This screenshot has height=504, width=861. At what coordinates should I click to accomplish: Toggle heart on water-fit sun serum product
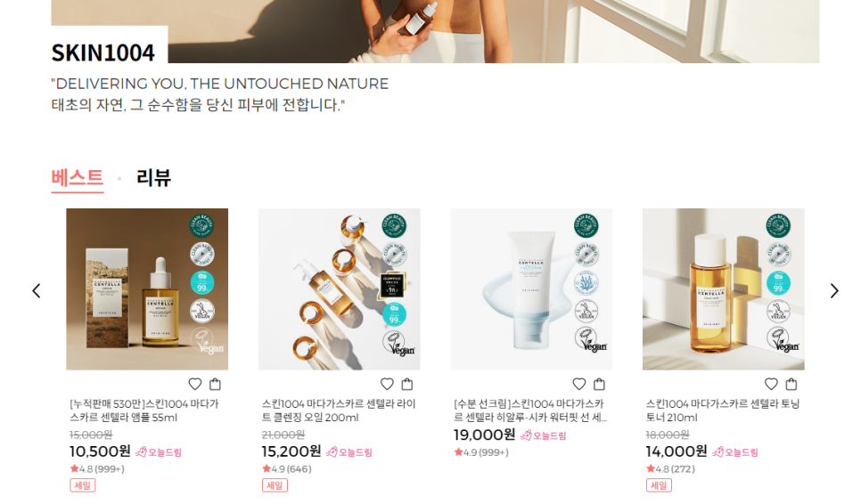(x=579, y=384)
